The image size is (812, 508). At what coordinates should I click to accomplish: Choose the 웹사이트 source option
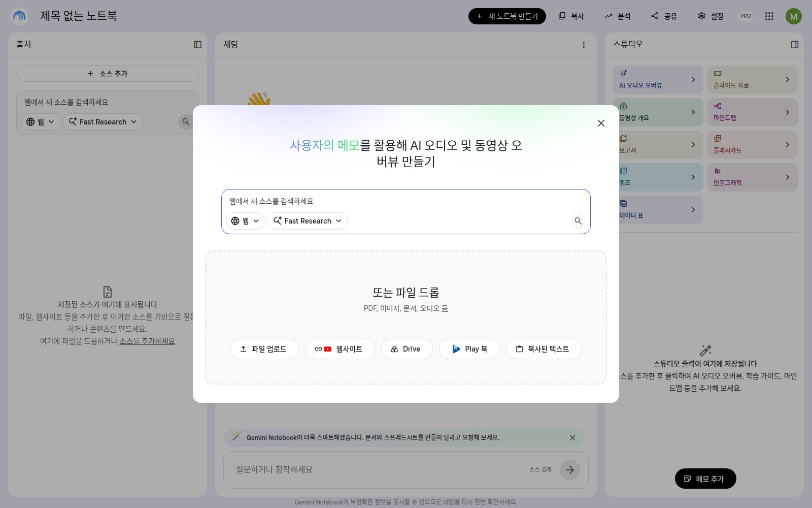point(340,349)
